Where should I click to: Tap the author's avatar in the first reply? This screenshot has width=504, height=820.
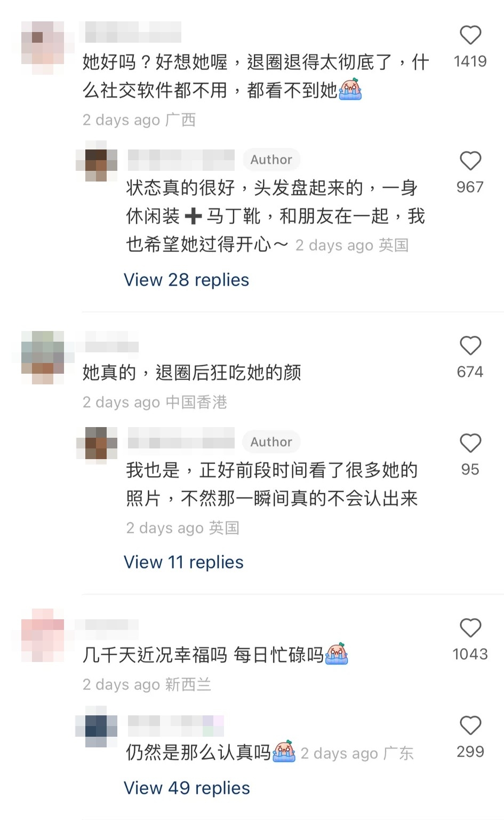(97, 161)
